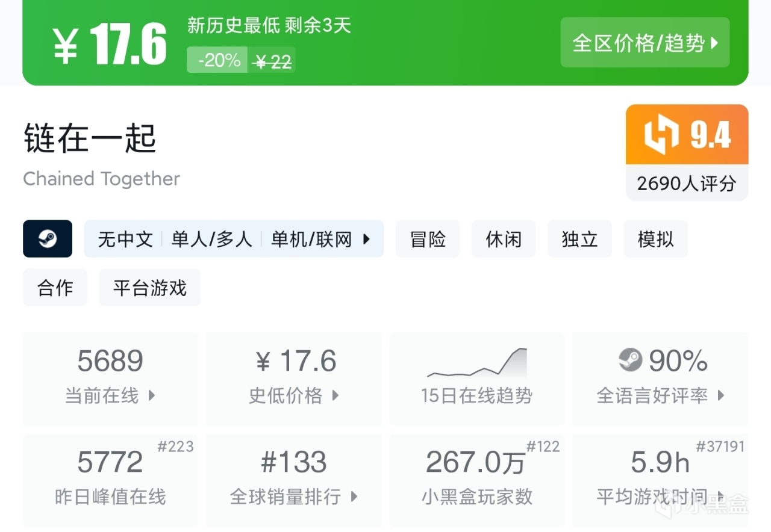Select the 合作 tag
Screen dimensions: 771x532
pyautogui.click(x=55, y=288)
